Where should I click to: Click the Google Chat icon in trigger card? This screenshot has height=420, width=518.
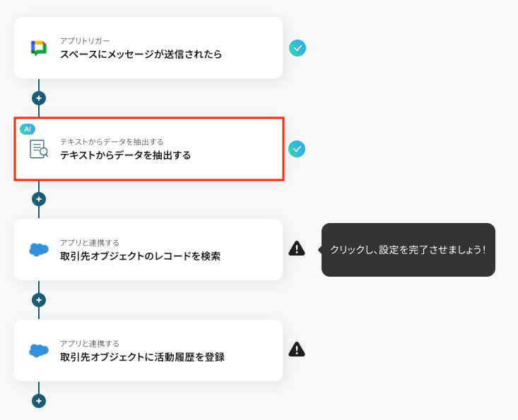[39, 48]
